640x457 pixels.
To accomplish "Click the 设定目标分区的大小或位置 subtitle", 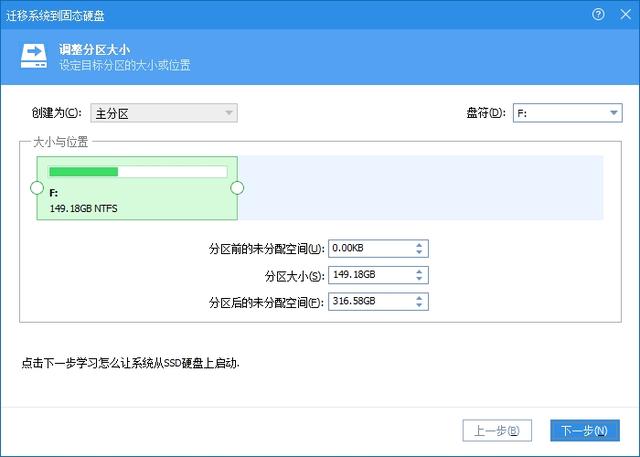I will coord(125,65).
